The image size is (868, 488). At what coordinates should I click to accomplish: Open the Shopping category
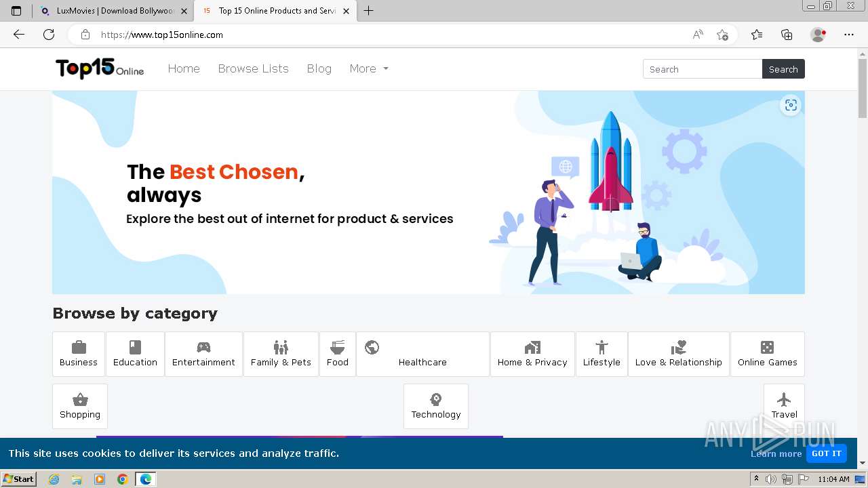tap(80, 406)
